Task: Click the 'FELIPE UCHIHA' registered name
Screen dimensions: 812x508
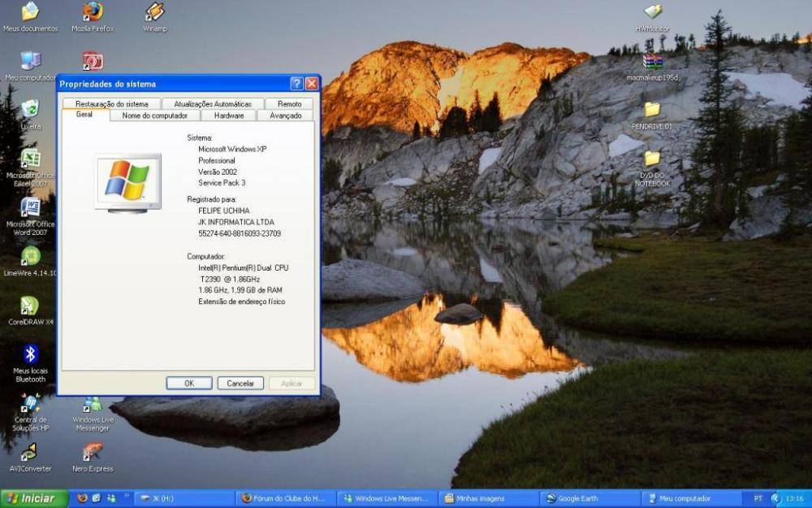Action: click(224, 211)
